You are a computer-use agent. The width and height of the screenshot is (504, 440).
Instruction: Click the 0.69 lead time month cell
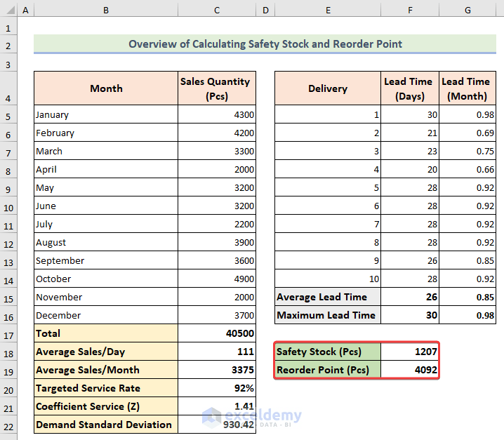click(467, 133)
